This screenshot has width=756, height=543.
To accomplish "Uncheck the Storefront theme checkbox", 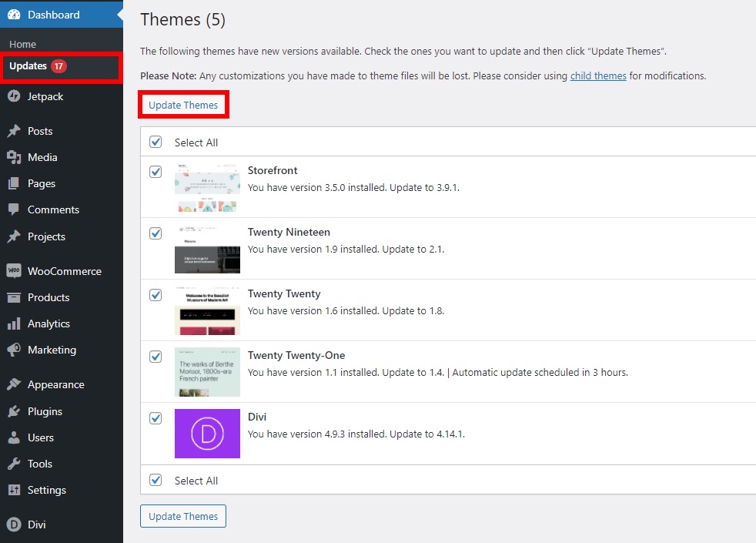I will click(156, 172).
